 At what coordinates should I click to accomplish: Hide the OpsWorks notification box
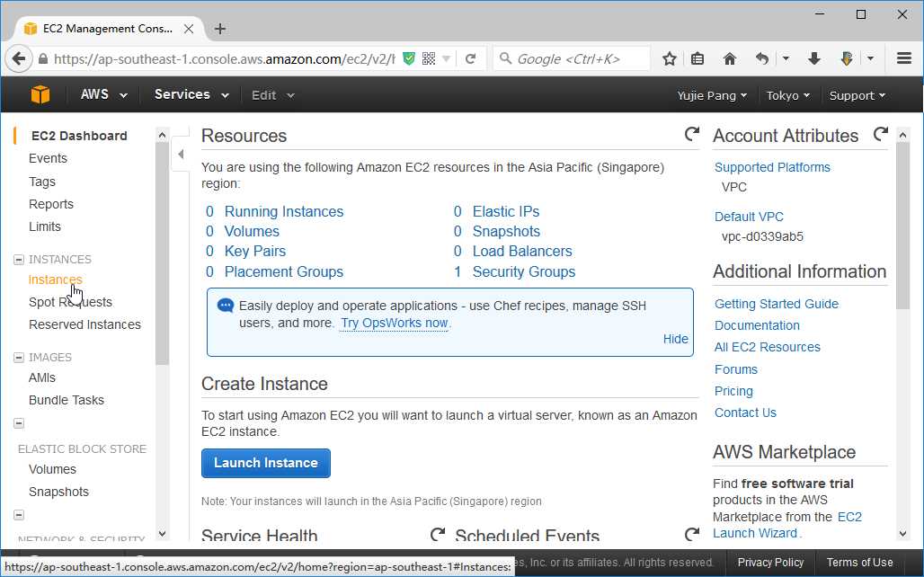click(x=675, y=339)
